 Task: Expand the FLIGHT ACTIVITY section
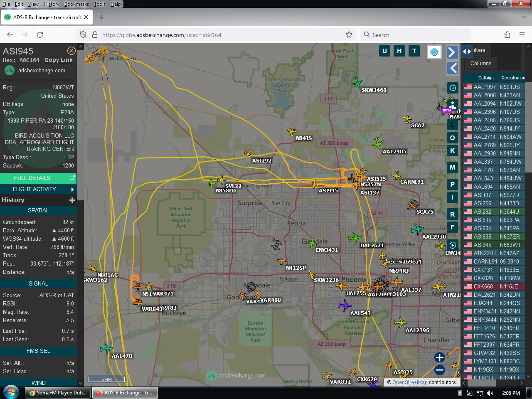click(38, 189)
